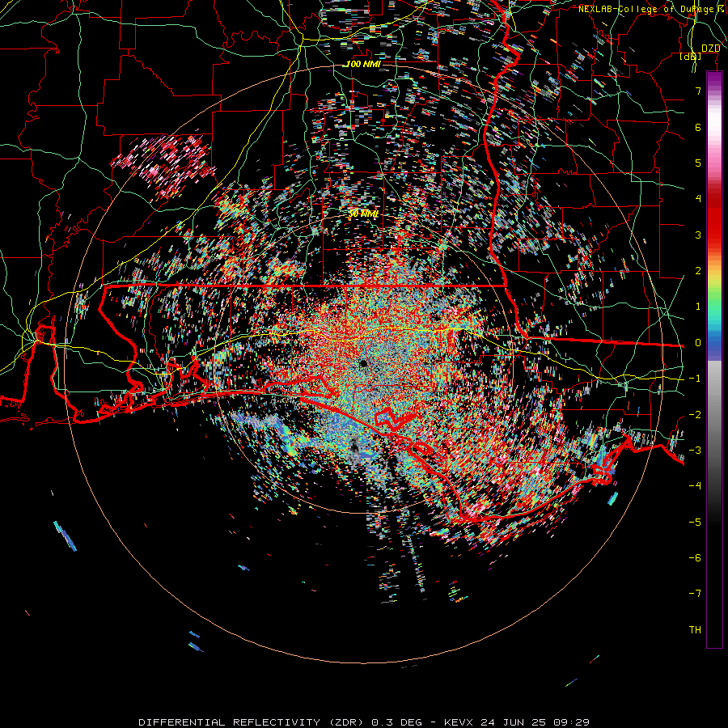
Task: Click the "5" scale tick label
Action: 698,163
